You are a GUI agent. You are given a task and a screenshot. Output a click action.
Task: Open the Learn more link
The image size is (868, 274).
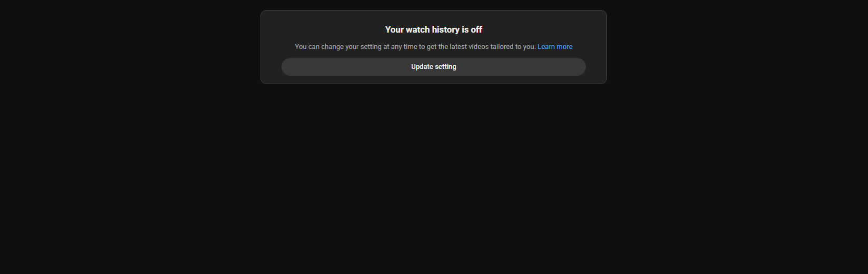click(x=555, y=47)
